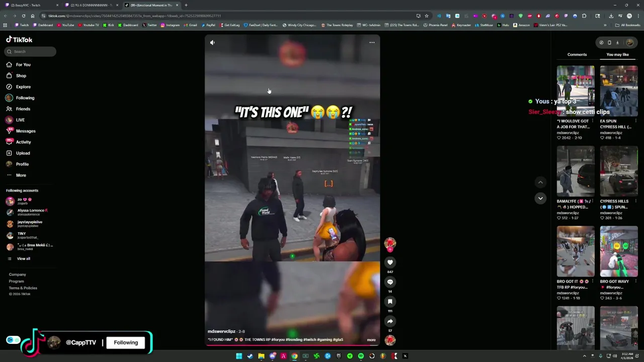Open the 'I WOULDVE GOT A JOB' video thumbnail
This screenshot has width=644, height=362.
[576, 91]
